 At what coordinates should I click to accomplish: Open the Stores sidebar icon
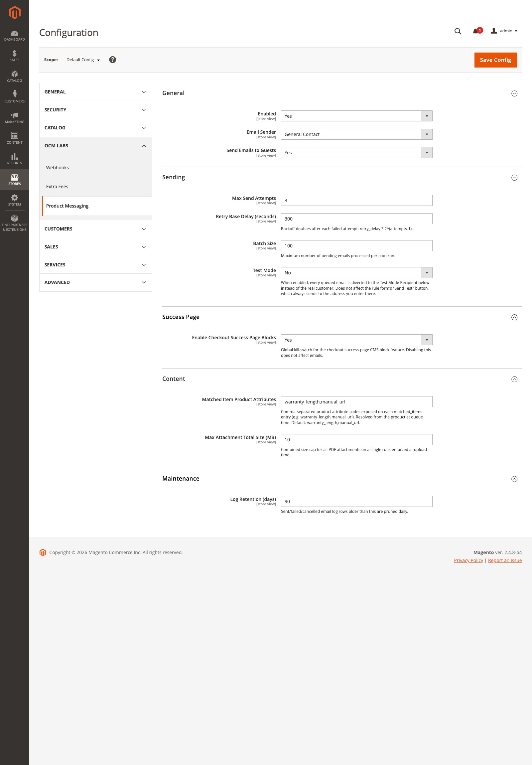click(x=14, y=180)
